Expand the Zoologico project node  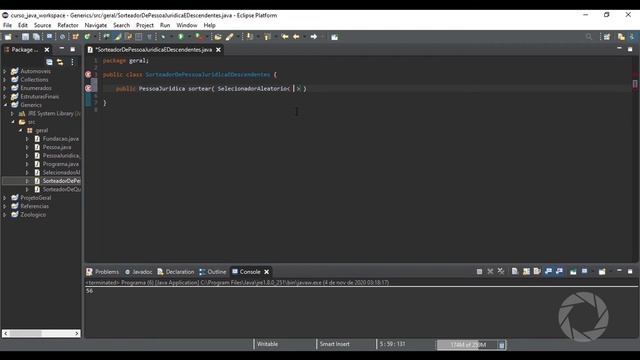point(5,214)
